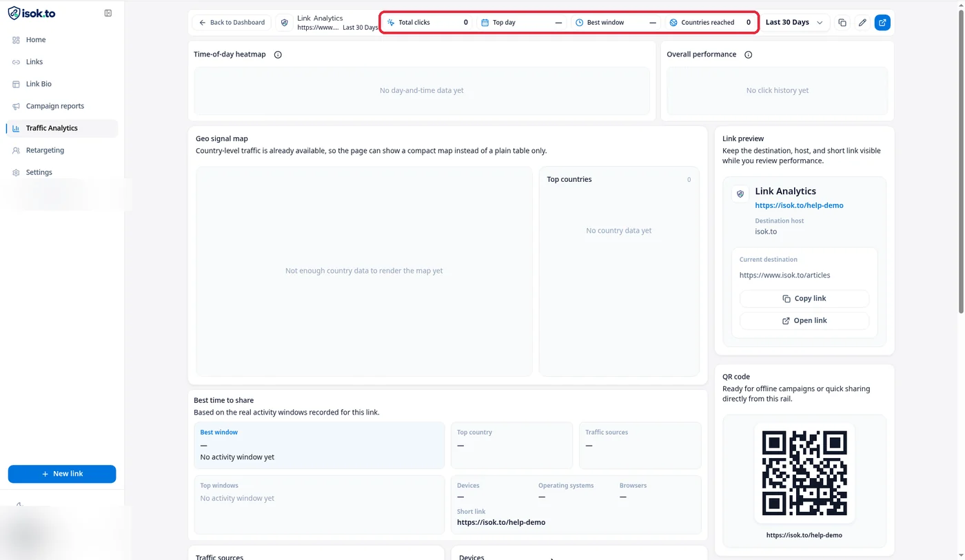This screenshot has width=965, height=560.
Task: Click Total clicks stat
Action: coord(428,23)
